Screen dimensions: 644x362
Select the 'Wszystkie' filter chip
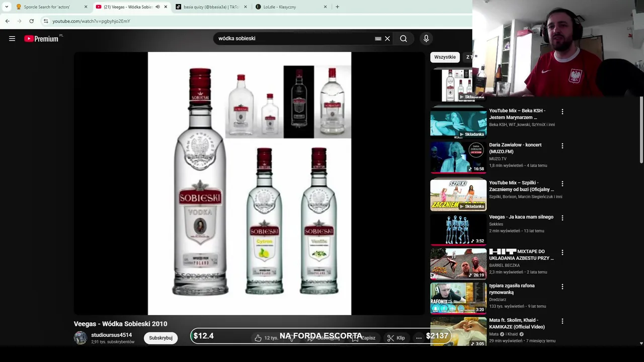pos(445,57)
